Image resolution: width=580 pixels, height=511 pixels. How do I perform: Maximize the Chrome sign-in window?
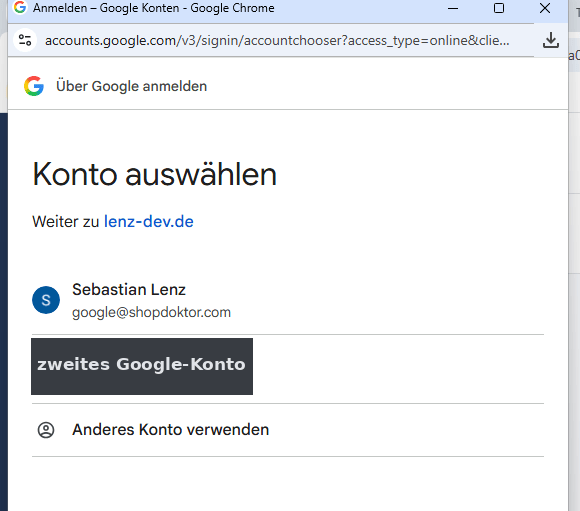(x=499, y=8)
